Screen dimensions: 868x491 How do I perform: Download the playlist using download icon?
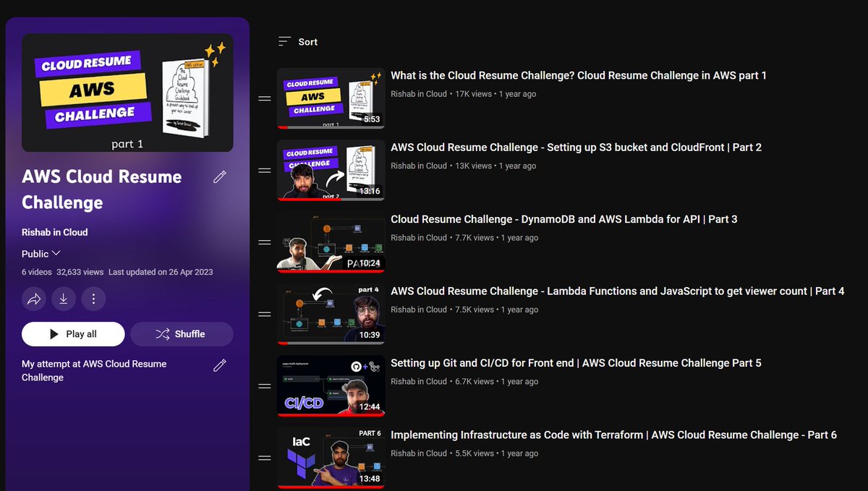pos(64,298)
